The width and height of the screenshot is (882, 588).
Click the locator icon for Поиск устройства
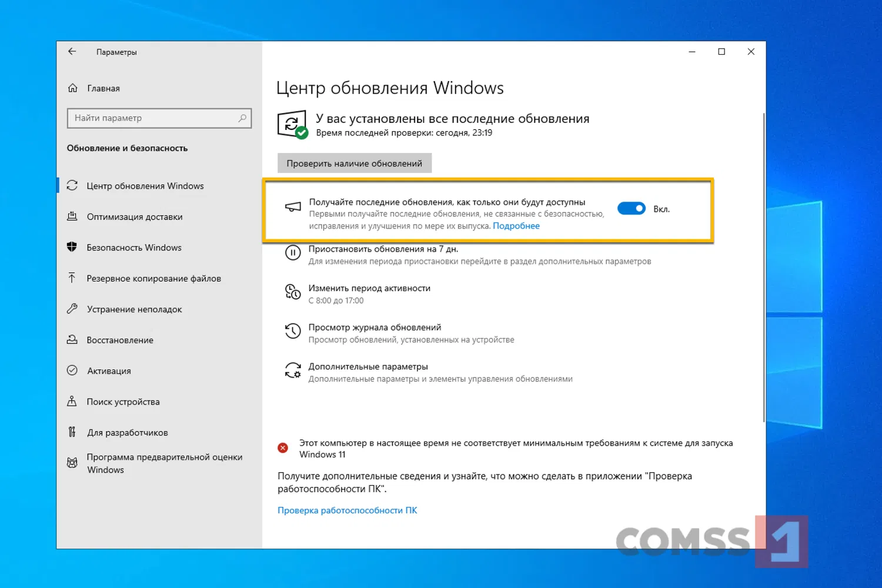pyautogui.click(x=72, y=402)
